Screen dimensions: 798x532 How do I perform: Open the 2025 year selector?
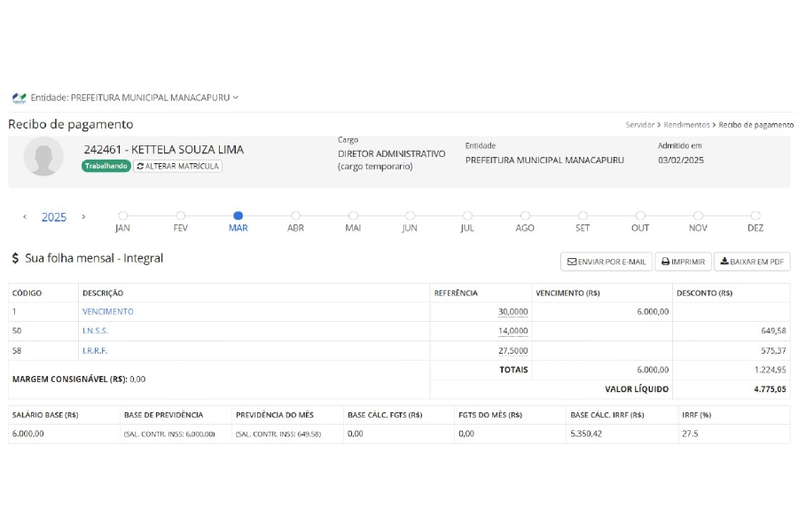pyautogui.click(x=54, y=217)
